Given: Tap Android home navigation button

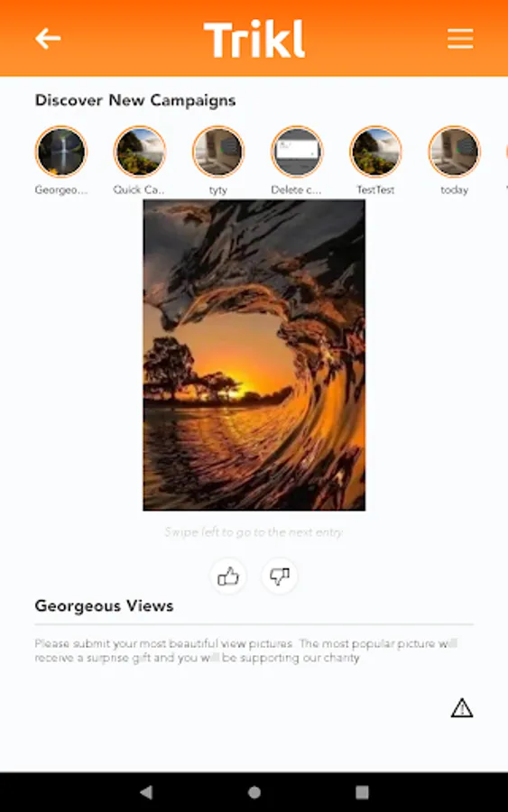Looking at the screenshot, I should point(254,792).
